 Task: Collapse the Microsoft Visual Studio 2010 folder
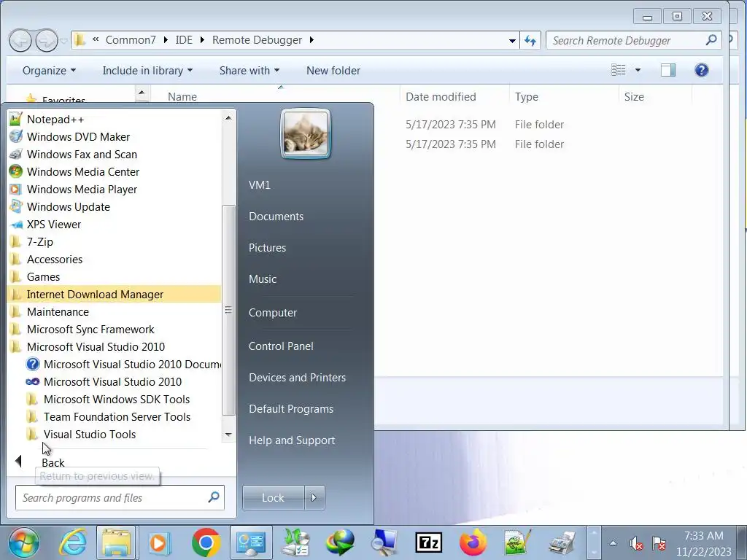coord(96,347)
